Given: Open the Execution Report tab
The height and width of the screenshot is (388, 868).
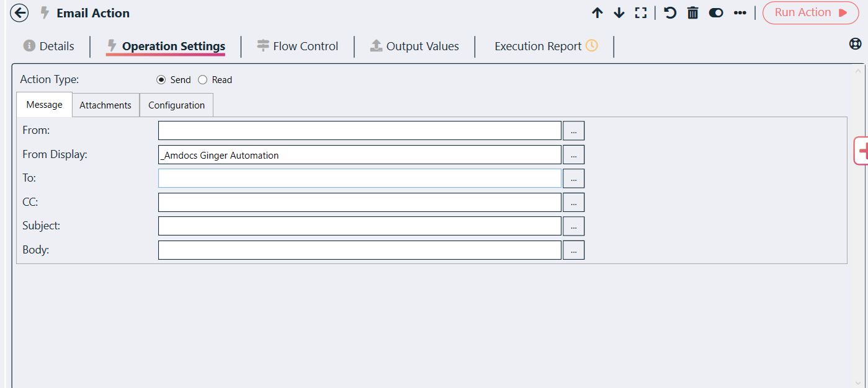Looking at the screenshot, I should pyautogui.click(x=546, y=46).
